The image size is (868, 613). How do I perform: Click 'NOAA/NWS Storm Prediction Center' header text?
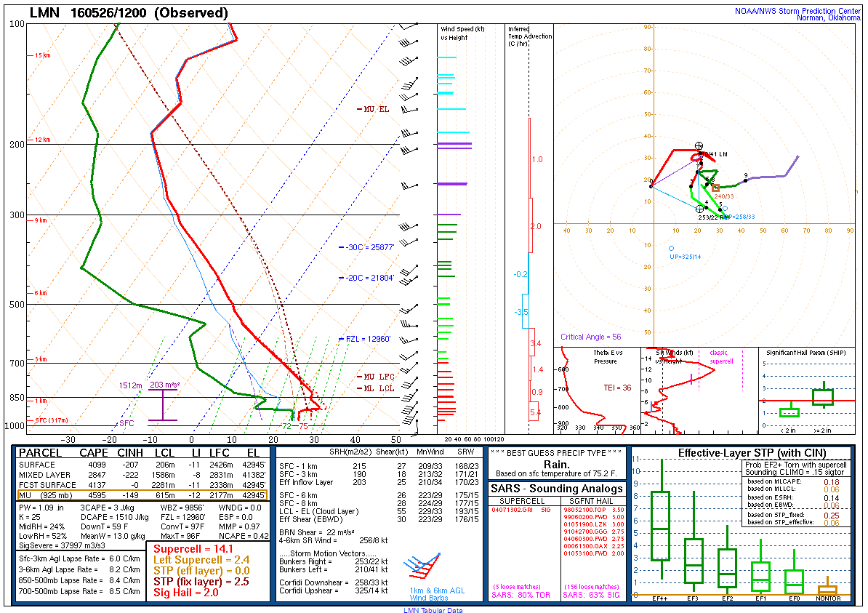tap(797, 11)
